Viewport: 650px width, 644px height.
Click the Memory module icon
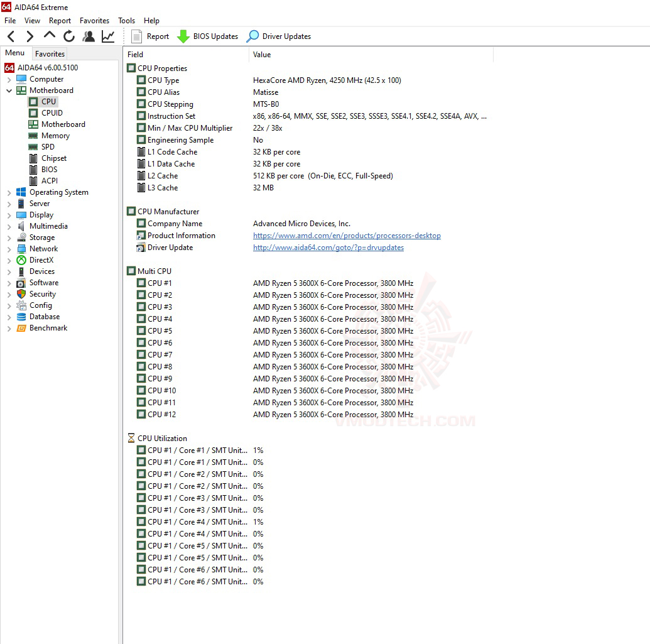[x=33, y=136]
